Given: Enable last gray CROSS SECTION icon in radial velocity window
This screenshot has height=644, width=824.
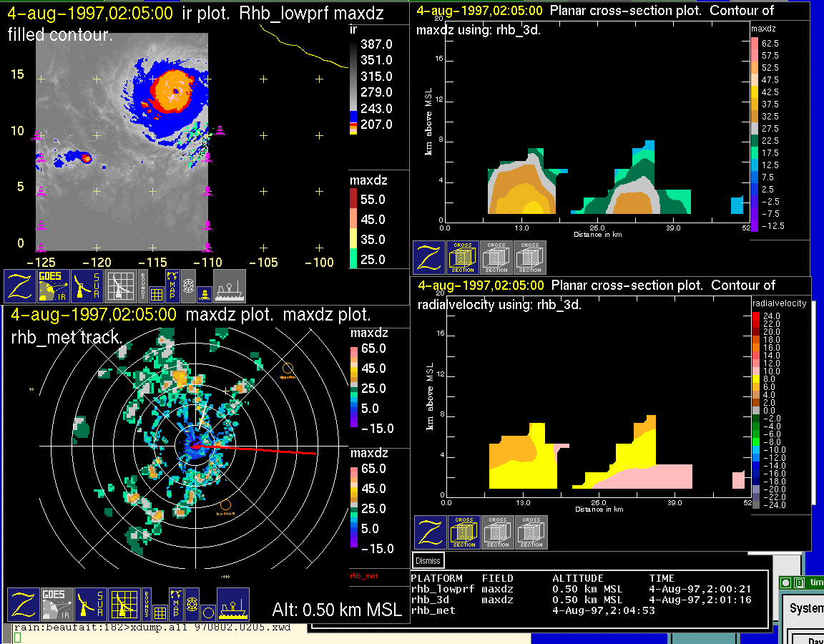Looking at the screenshot, I should click(x=531, y=532).
